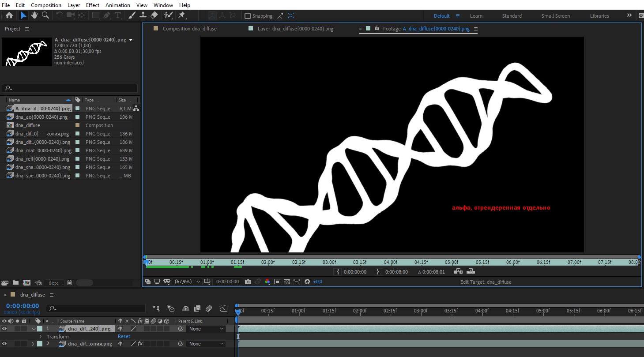
Task: Select the Hand tool
Action: click(34, 15)
